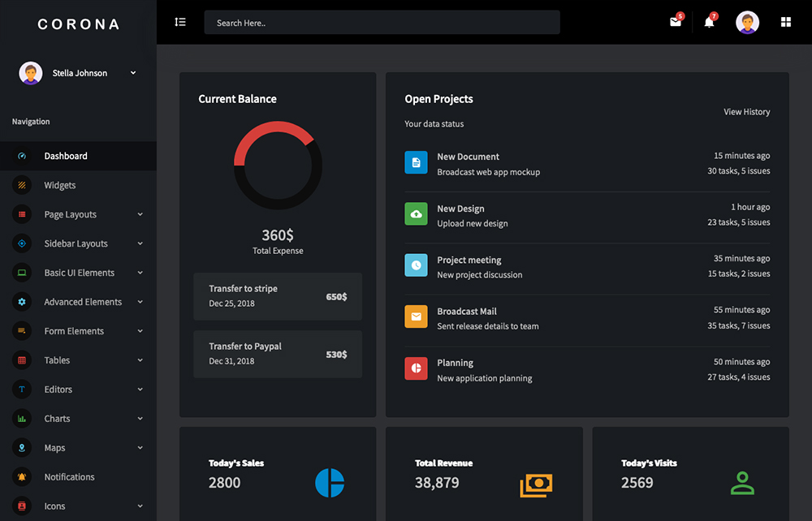Click the notifications bell icon

coord(709,23)
